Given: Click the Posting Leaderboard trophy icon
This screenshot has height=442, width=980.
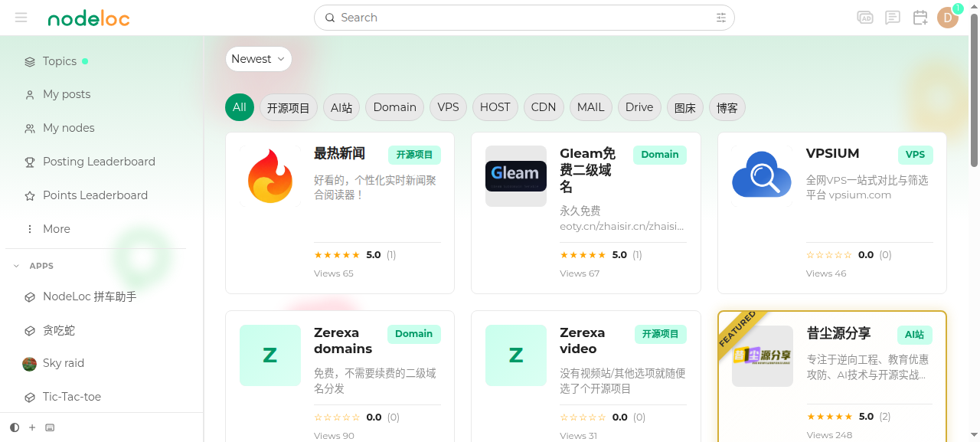Looking at the screenshot, I should point(30,162).
